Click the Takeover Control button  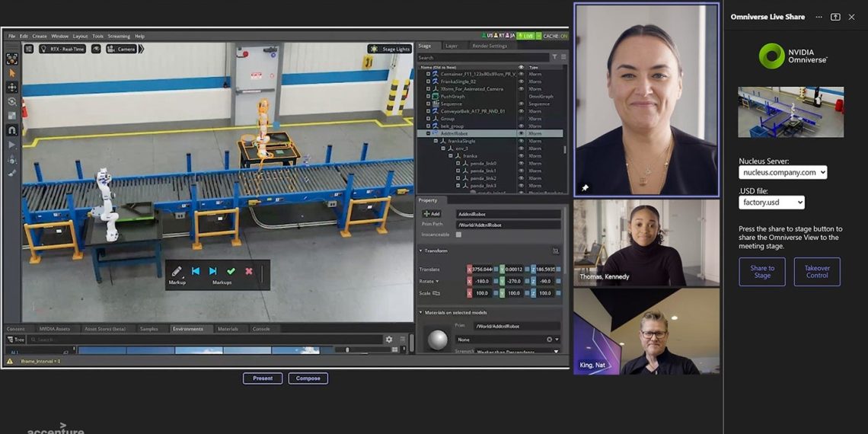click(817, 272)
